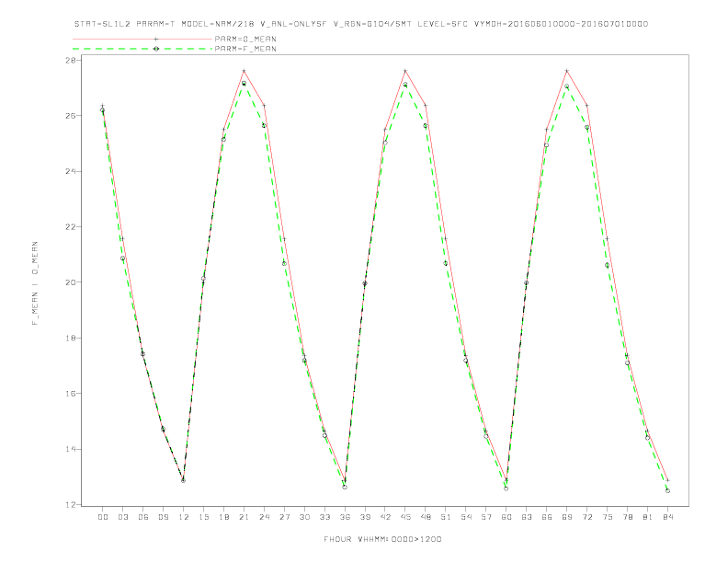Click x-axis forecast hour label 57
Image resolution: width=728 pixels, height=563 pixels.
coord(486,517)
